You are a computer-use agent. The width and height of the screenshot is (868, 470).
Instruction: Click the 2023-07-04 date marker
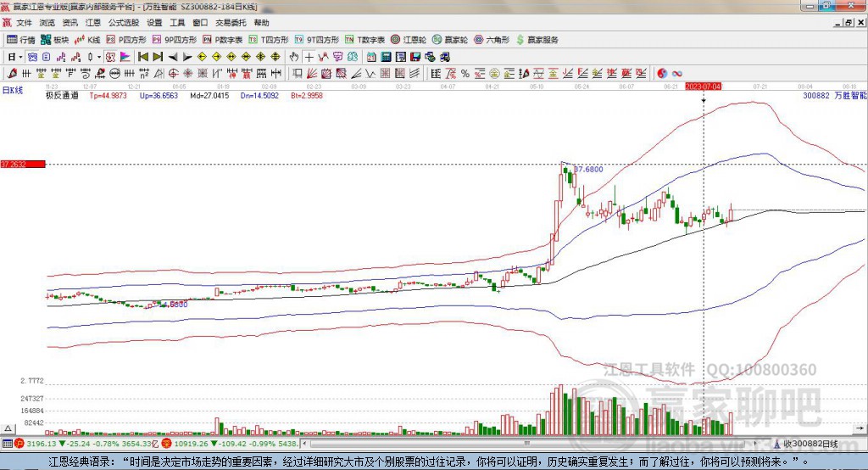[x=703, y=87]
